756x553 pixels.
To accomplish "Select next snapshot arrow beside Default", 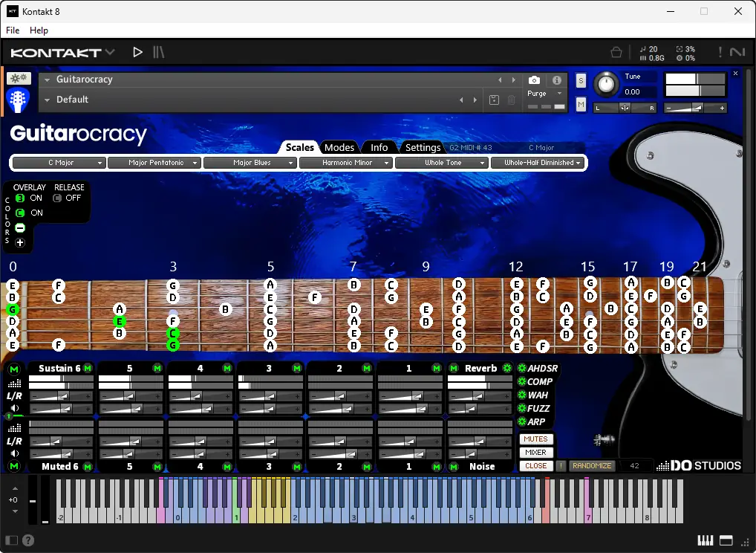I will [x=475, y=100].
